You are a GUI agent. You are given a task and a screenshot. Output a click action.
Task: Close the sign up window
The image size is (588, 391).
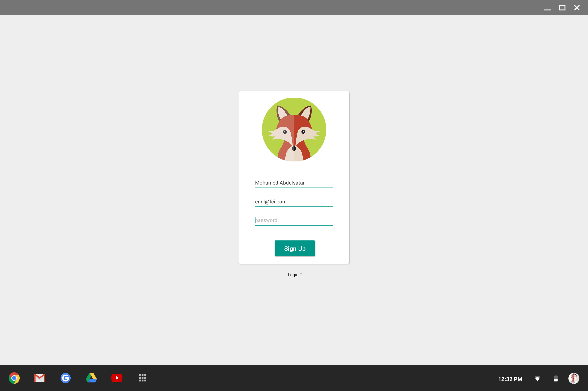coord(577,8)
